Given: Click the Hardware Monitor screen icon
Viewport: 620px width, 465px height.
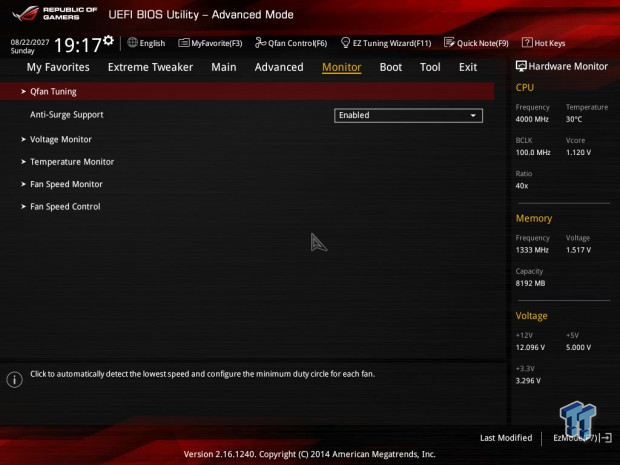Looking at the screenshot, I should coord(521,66).
